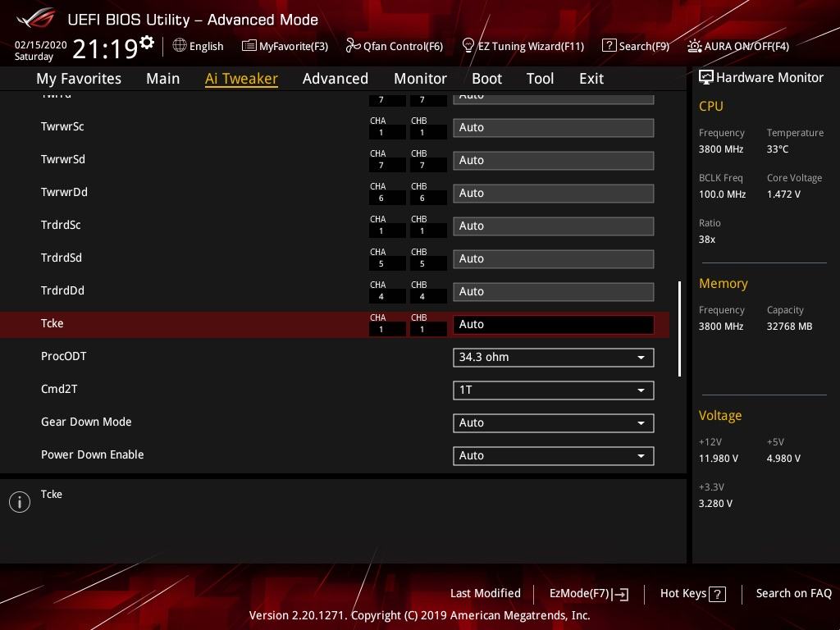Viewport: 840px width, 630px height.
Task: Expand the Power Down Enable dropdown
Action: point(554,455)
